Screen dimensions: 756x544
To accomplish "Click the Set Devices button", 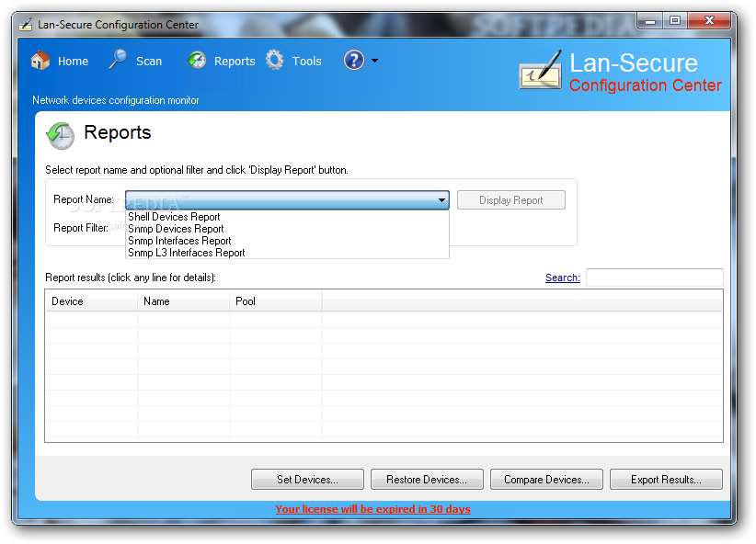I will pos(307,480).
